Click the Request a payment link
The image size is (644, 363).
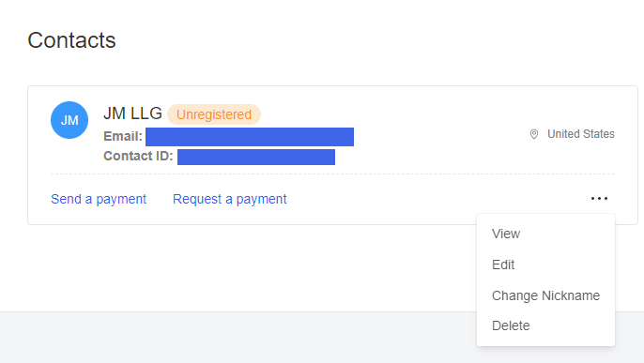point(230,199)
